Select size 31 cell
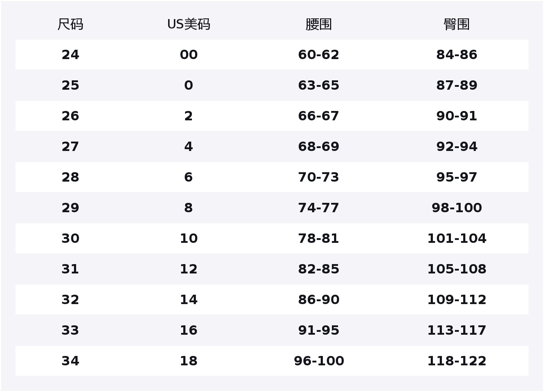This screenshot has width=544, height=392. (x=70, y=269)
